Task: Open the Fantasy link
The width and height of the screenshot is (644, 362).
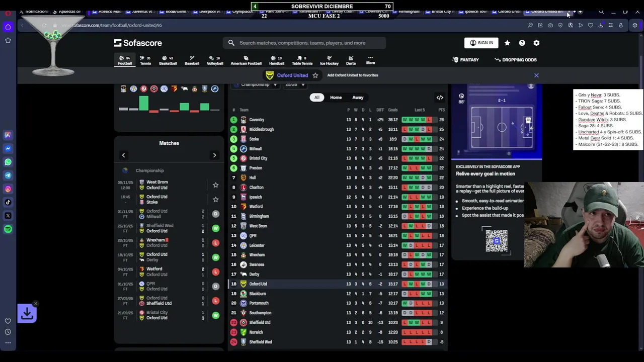Action: (465, 60)
